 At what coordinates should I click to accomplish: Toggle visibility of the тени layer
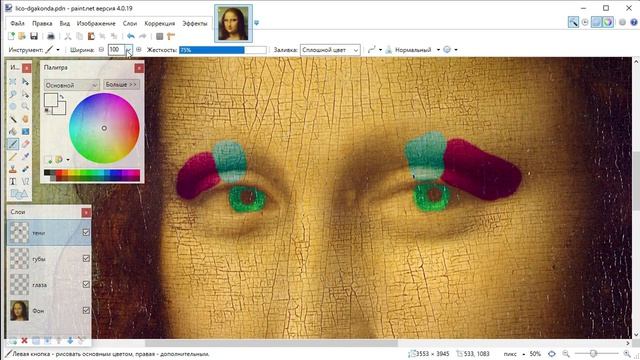pyautogui.click(x=86, y=232)
